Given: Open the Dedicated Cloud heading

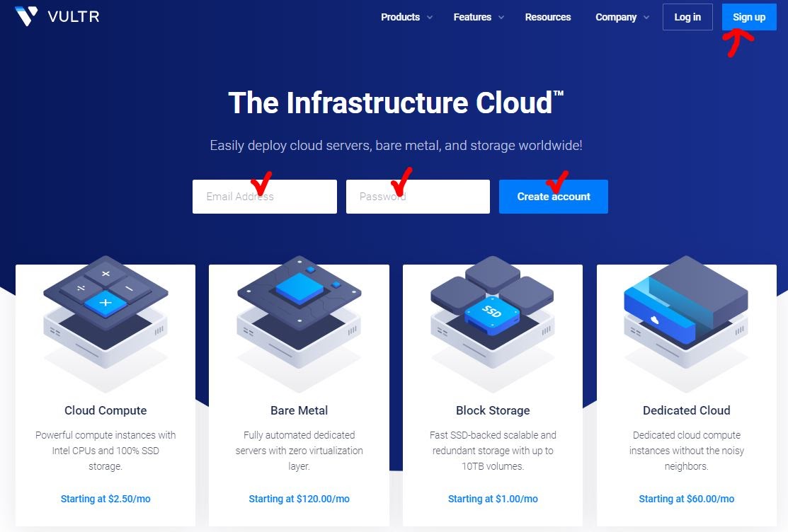Looking at the screenshot, I should (687, 410).
